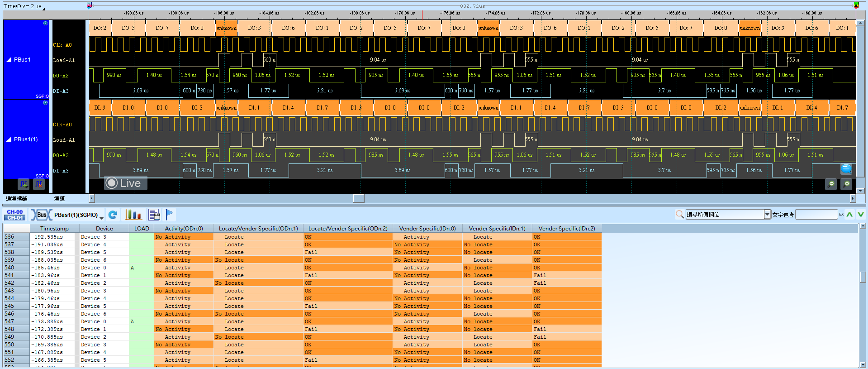Save the decode report to file
Viewport: 868px width, 369px height.
[x=154, y=215]
